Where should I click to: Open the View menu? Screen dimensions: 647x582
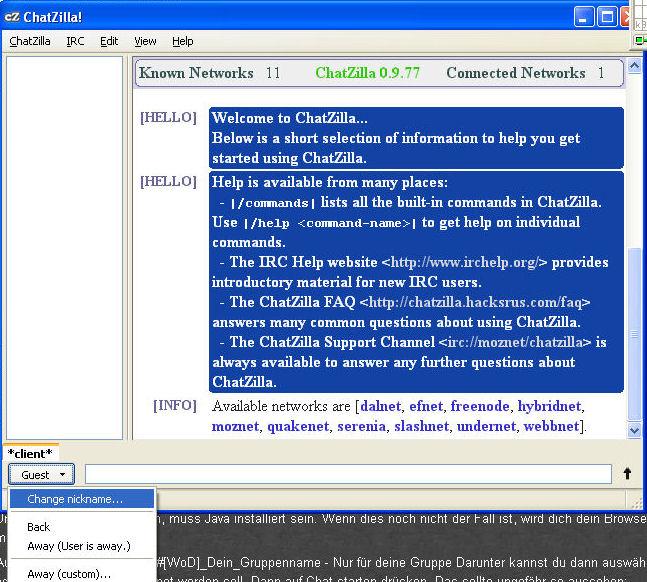pos(146,41)
